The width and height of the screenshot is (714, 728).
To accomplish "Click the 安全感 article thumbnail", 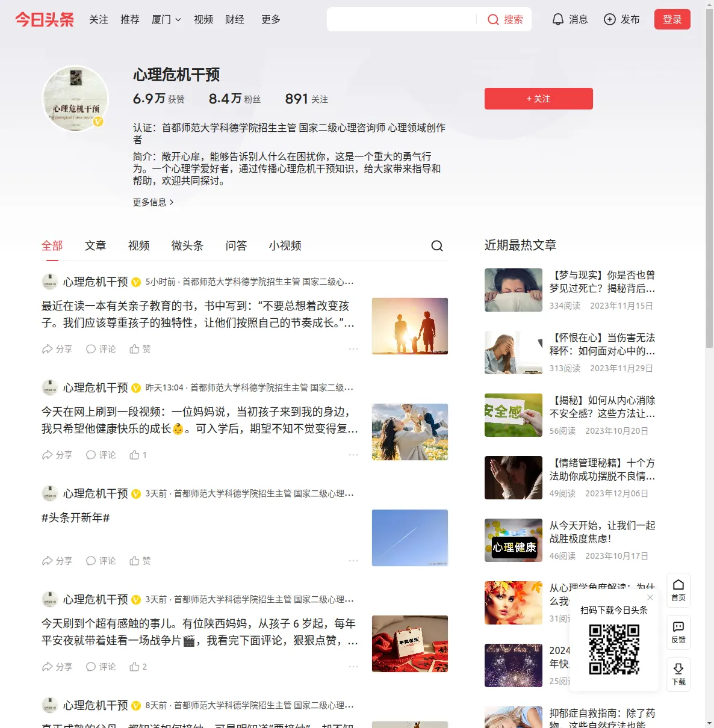I will (x=514, y=415).
